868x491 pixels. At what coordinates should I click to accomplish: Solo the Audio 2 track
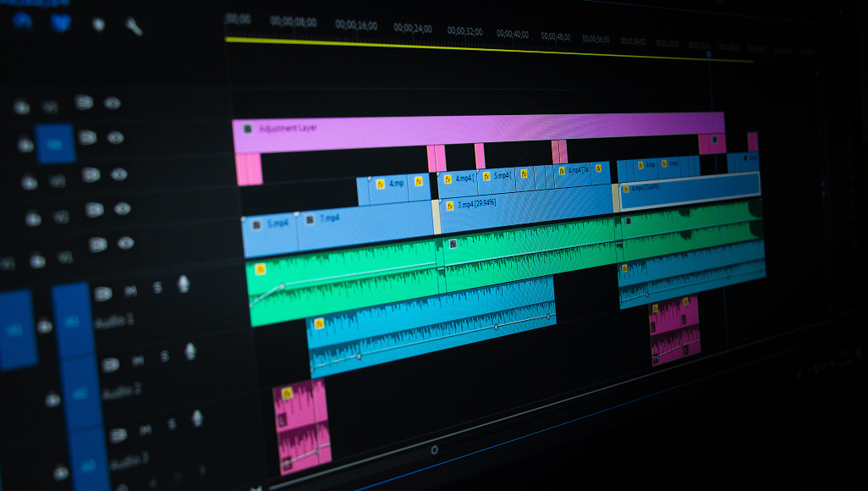tap(164, 356)
